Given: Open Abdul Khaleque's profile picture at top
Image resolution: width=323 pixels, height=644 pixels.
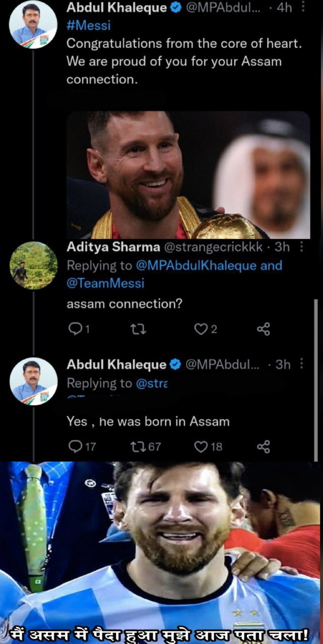Looking at the screenshot, I should pyautogui.click(x=33, y=25).
